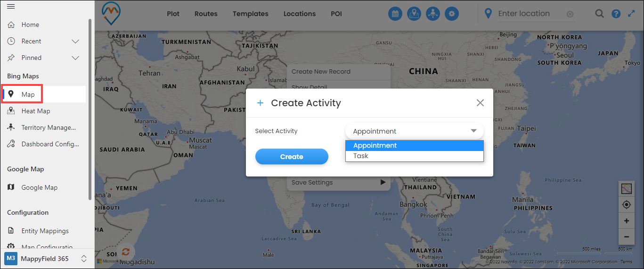Locate me on the map
Viewport: 644px width, 269px height.
point(626,205)
